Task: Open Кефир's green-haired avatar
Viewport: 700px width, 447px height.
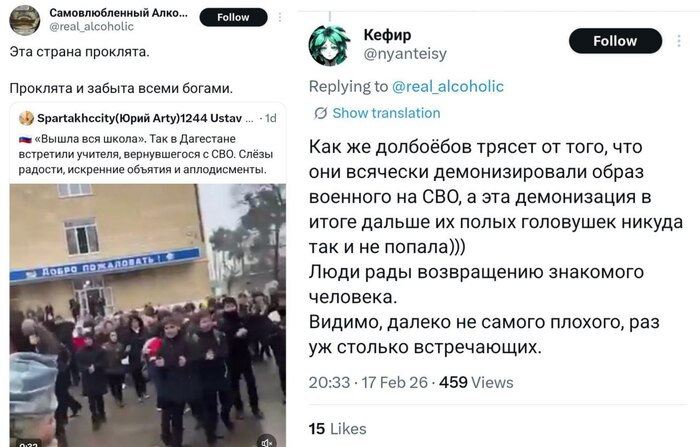Action: click(x=329, y=46)
